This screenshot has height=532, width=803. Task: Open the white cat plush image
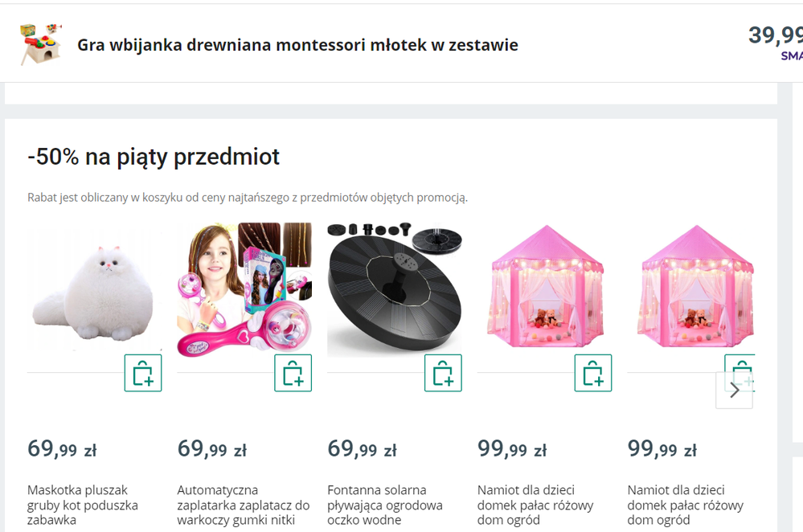point(94,290)
